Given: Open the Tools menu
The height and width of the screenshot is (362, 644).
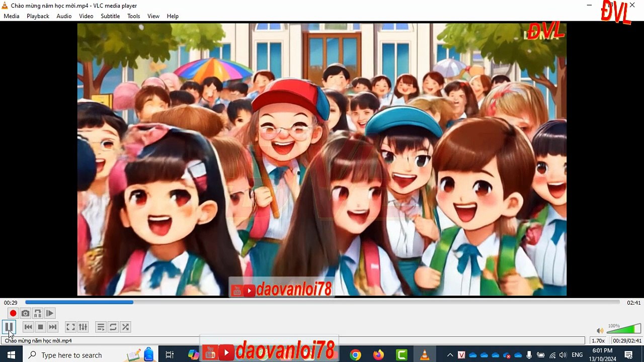Looking at the screenshot, I should click(x=133, y=16).
